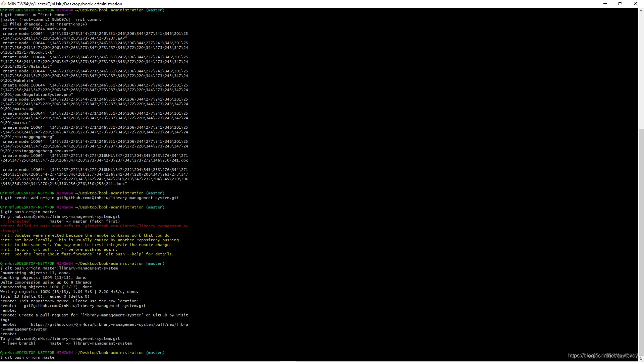
Task: Click the 'git push origin master:library-management-system' command
Action: [x=61, y=268]
